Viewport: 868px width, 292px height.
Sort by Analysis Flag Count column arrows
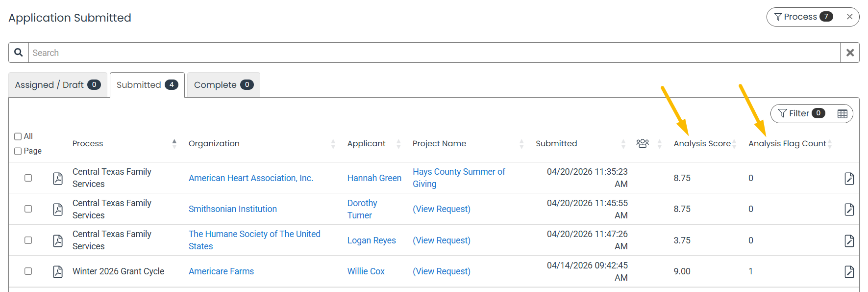830,144
